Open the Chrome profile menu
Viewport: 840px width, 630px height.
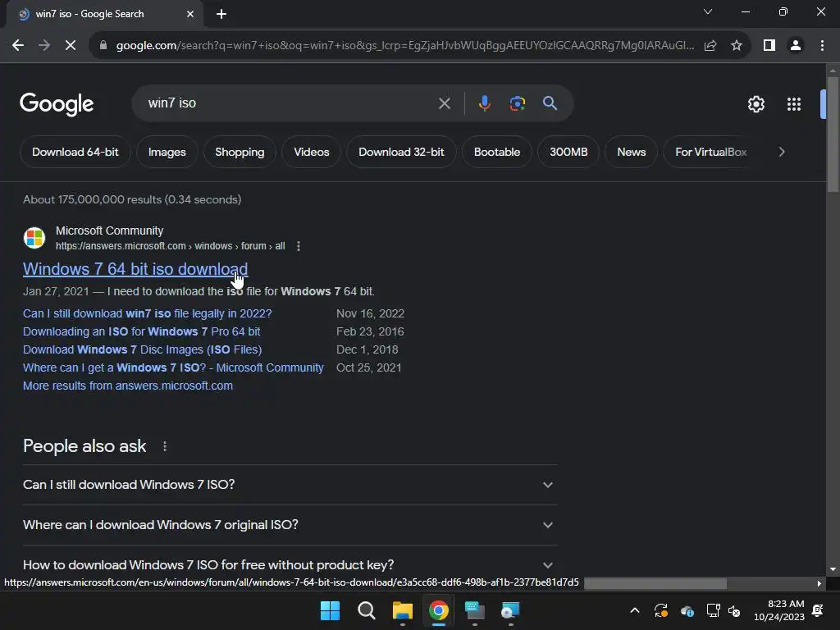point(796,46)
